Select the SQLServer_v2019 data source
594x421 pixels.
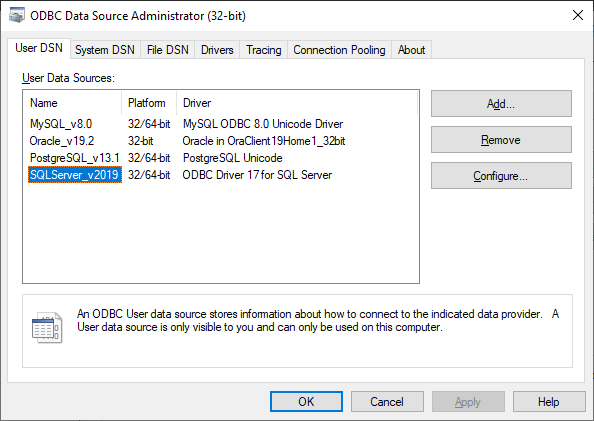(x=75, y=175)
